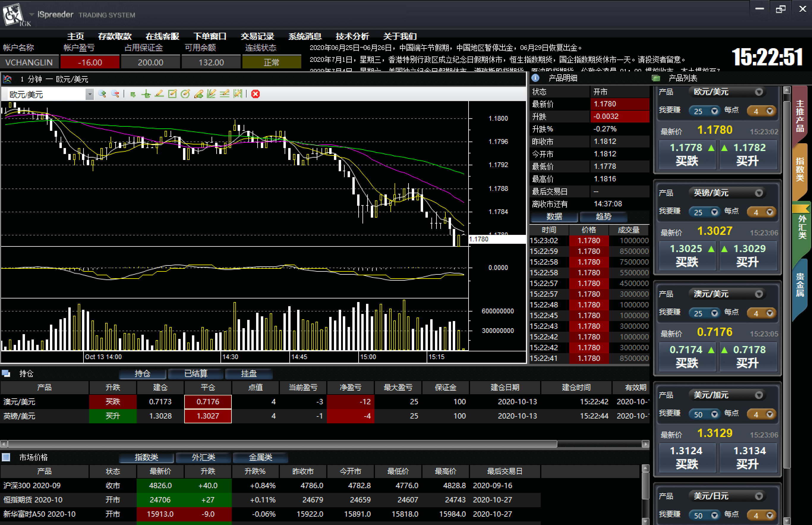Image resolution: width=812 pixels, height=525 pixels.
Task: Click 买跌 at 1.3124 for 美元/加元
Action: click(x=687, y=458)
